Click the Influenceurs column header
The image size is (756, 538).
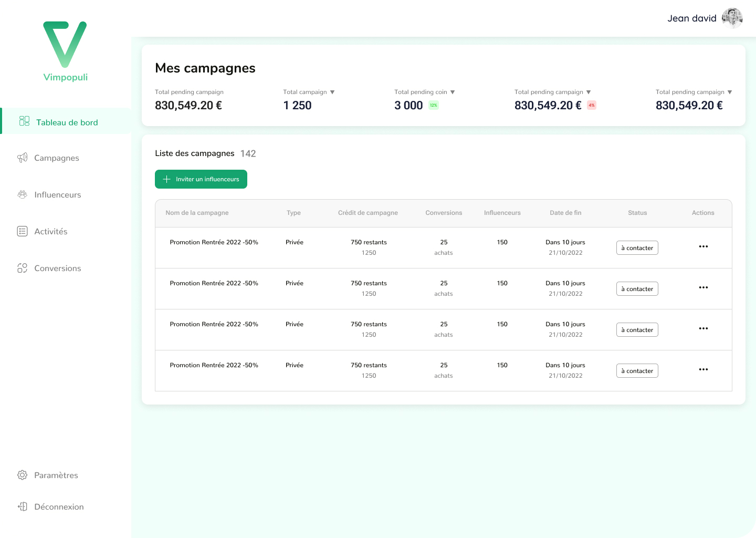click(502, 213)
